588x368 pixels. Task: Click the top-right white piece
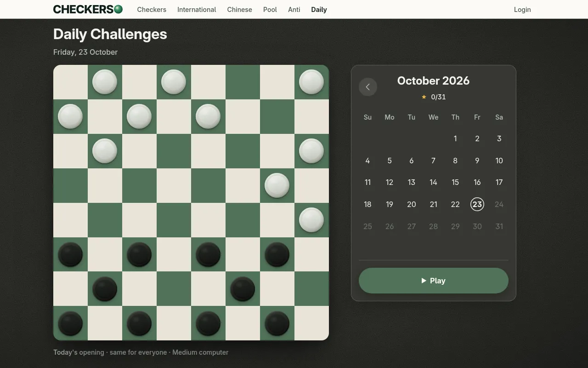(311, 82)
